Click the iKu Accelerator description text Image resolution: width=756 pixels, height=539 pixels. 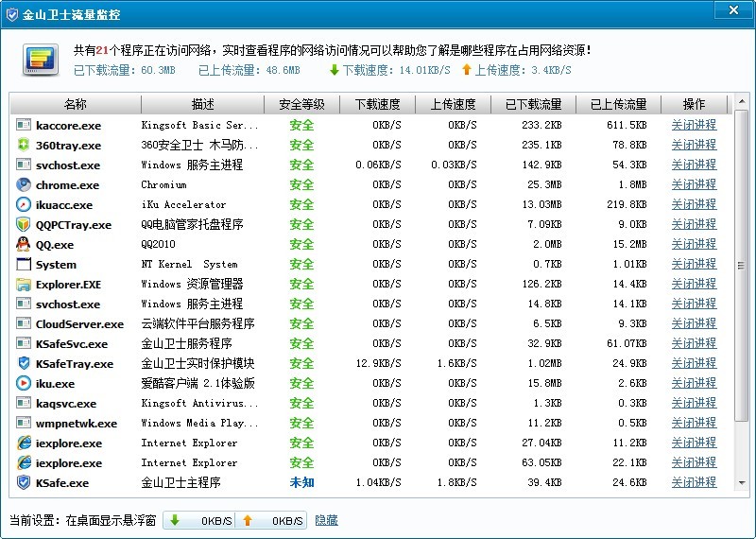click(183, 204)
